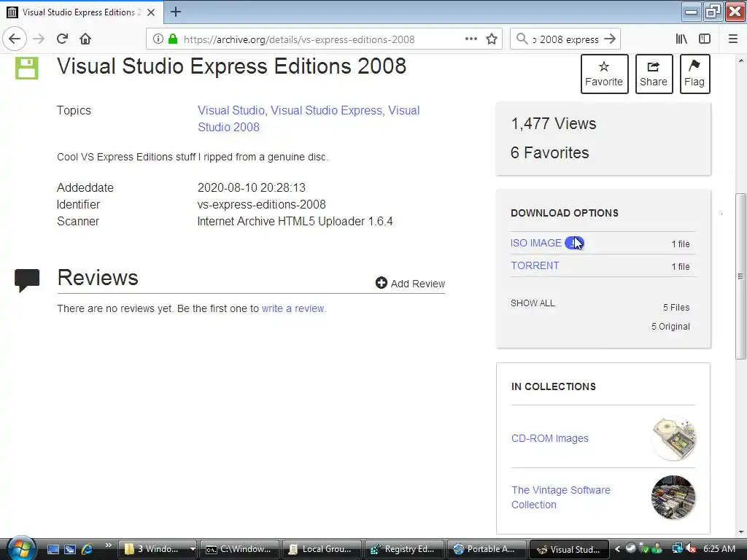747x560 pixels.
Task: Click the Share button
Action: 654,74
